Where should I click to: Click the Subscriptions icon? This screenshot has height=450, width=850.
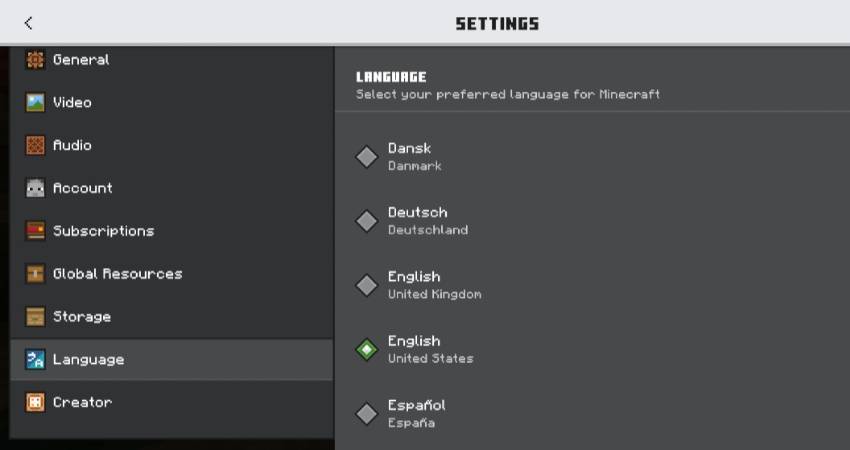point(35,231)
